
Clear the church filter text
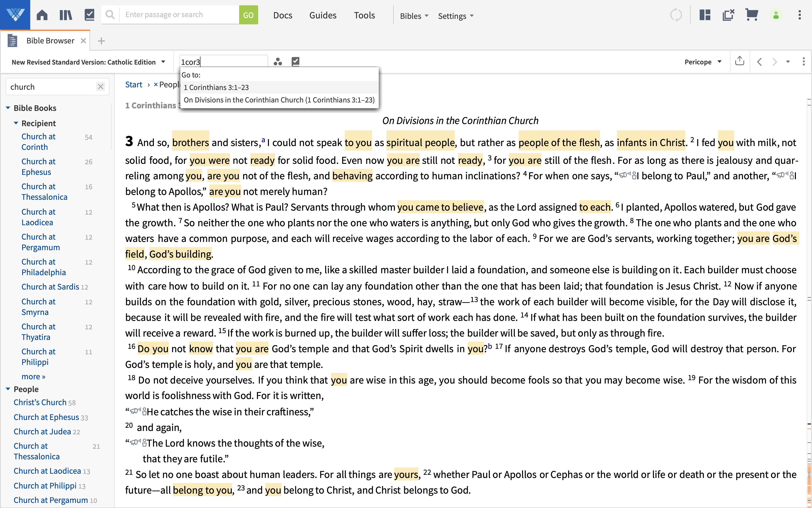click(101, 87)
